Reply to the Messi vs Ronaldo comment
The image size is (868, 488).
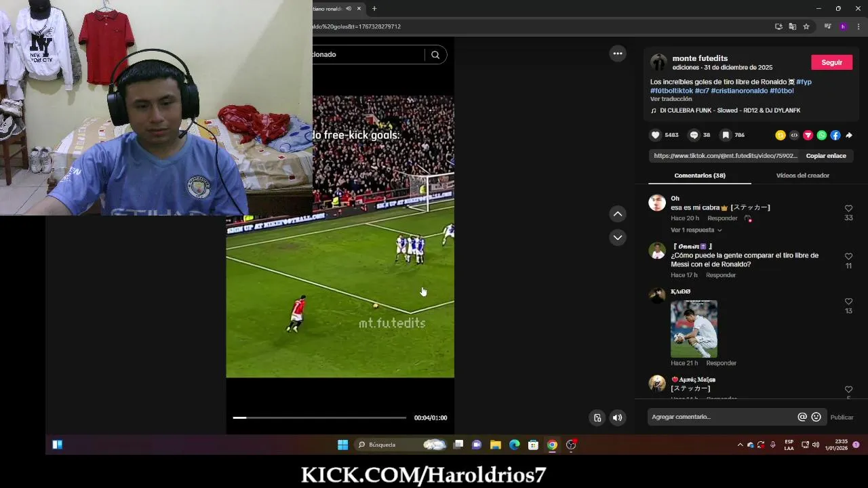coord(721,275)
